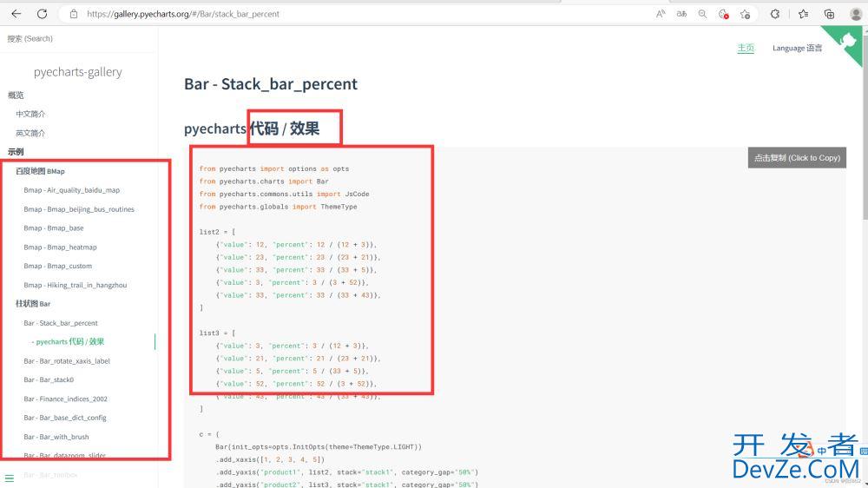Open 中文简介 in the sidebar
This screenshot has height=488, width=868.
point(30,114)
